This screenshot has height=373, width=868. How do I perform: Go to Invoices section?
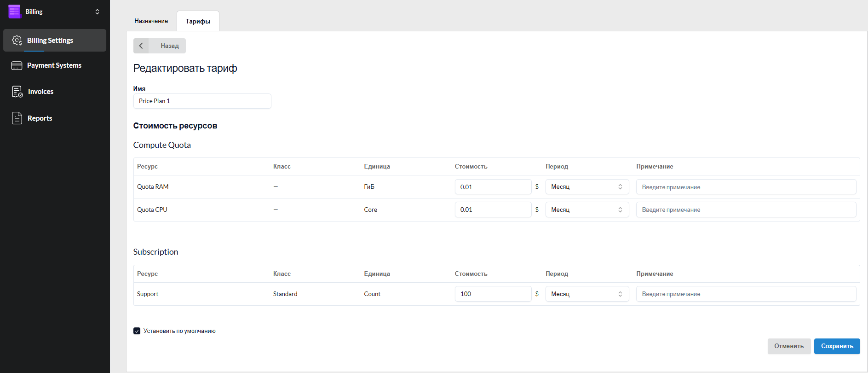55,92
